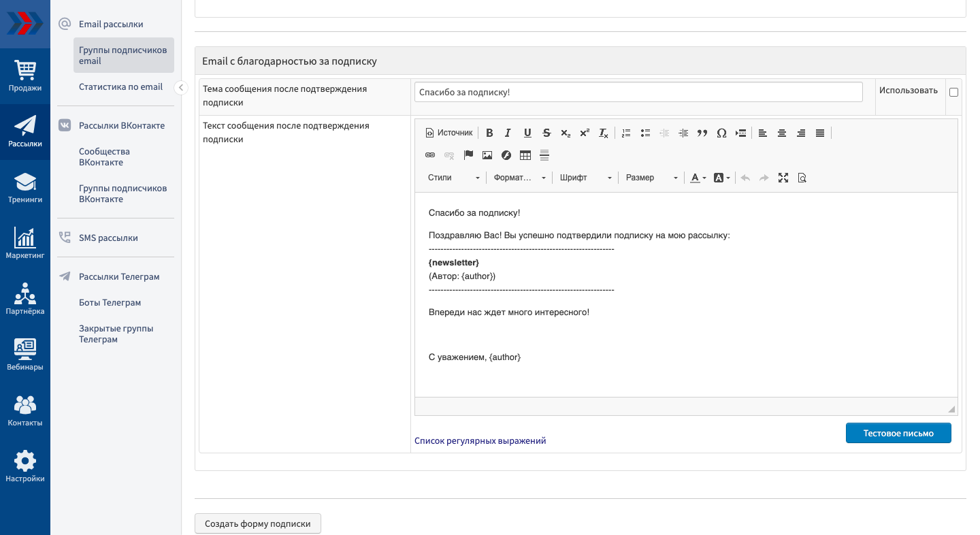Go to "Боты Телеграм" menu item
This screenshot has width=980, height=535.
110,303
